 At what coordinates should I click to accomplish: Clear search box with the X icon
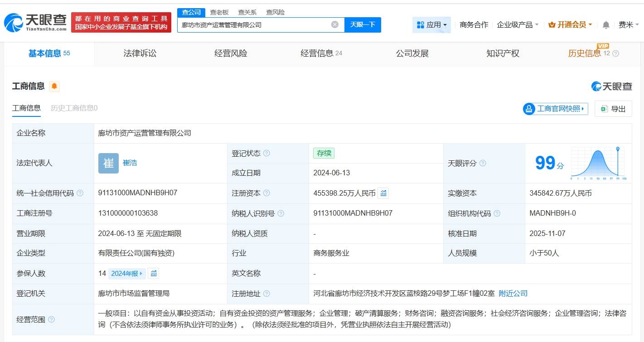[334, 24]
